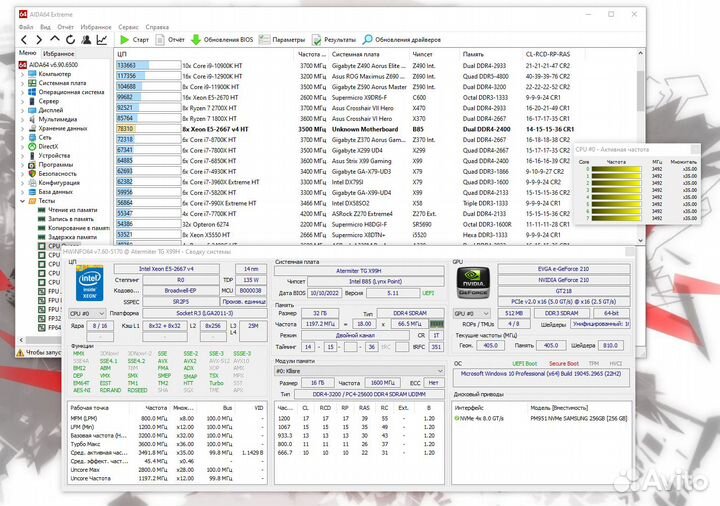Go forward with the right arrow toolbar icon
720x506 pixels.
[39, 40]
